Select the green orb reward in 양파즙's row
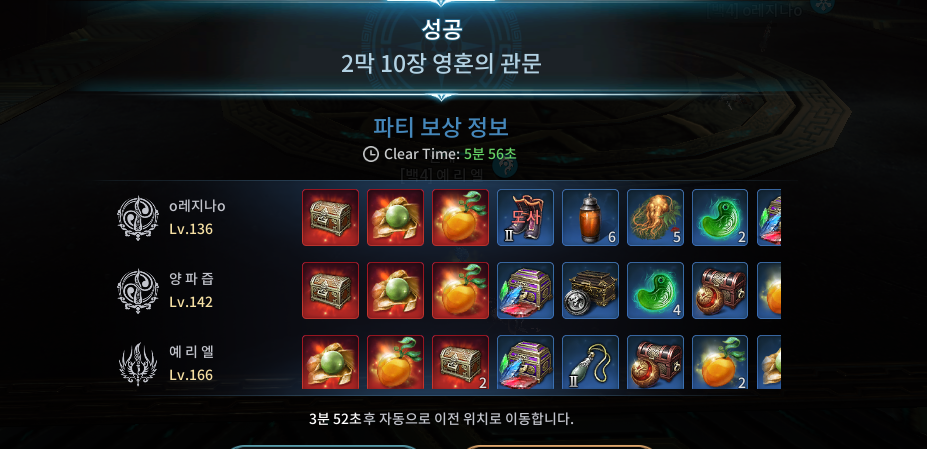Screen dimensions: 927x449 (395, 290)
